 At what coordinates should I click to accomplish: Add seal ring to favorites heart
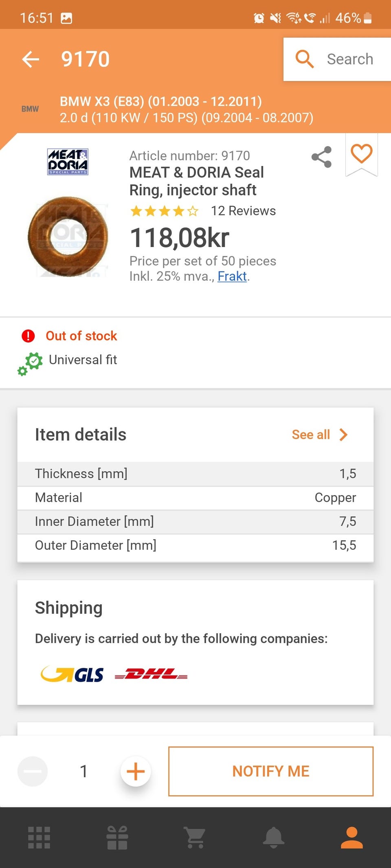(x=362, y=154)
